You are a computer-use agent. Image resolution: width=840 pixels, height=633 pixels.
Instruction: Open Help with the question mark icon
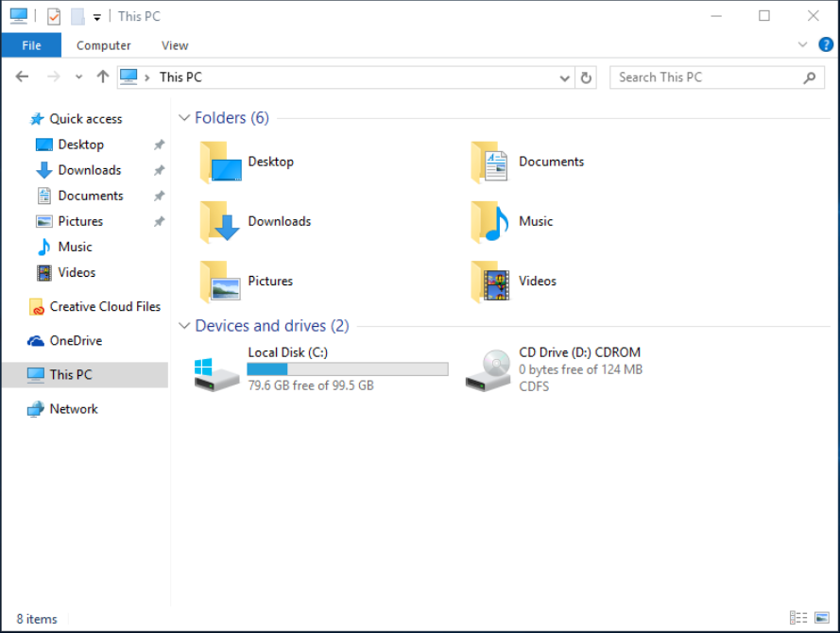click(826, 44)
